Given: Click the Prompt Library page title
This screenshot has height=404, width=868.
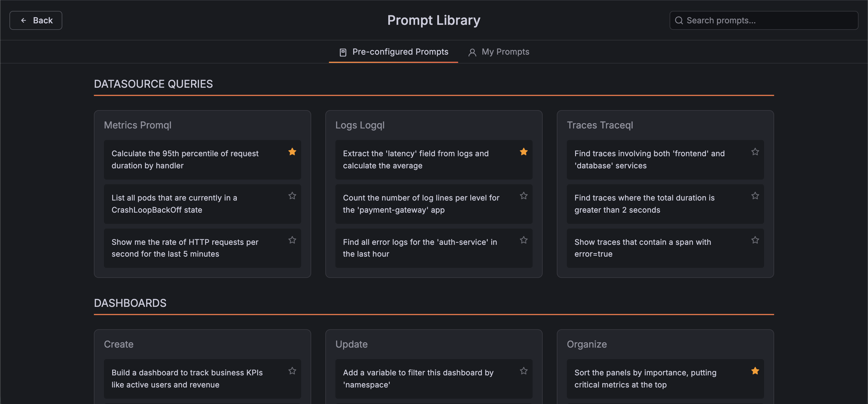Looking at the screenshot, I should (x=434, y=20).
